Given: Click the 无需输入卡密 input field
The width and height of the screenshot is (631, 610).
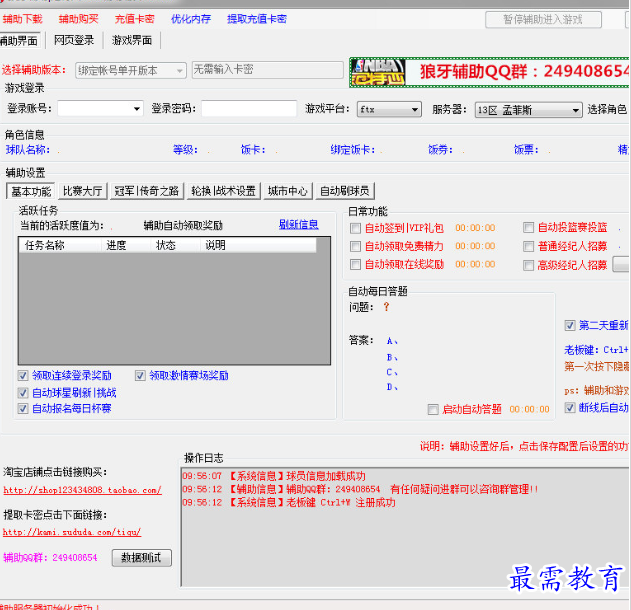Looking at the screenshot, I should pyautogui.click(x=268, y=70).
